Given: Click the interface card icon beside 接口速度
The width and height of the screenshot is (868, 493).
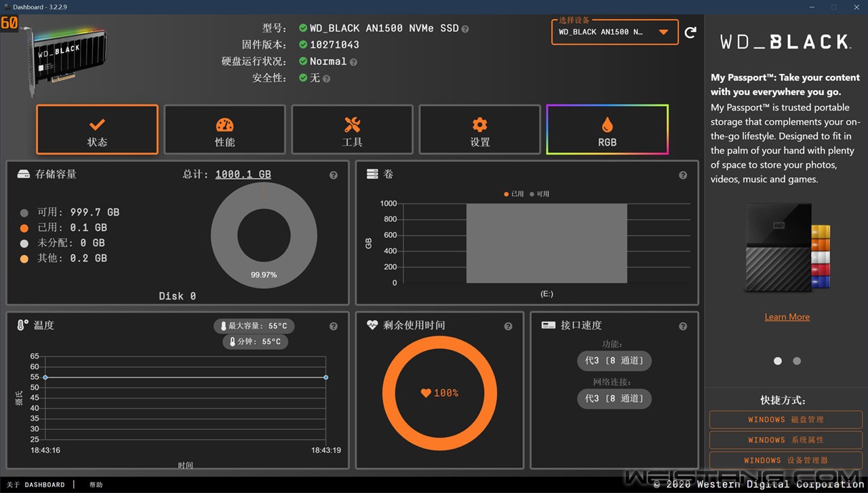Looking at the screenshot, I should click(549, 325).
